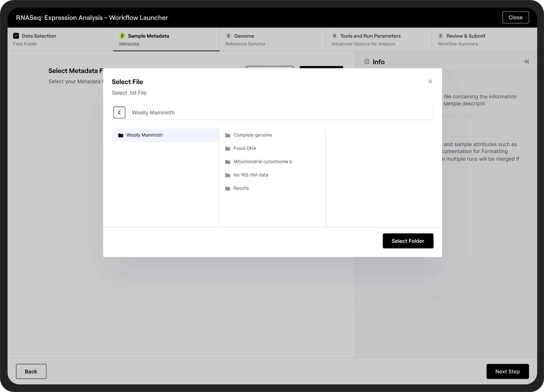Click the Select Folder button
This screenshot has height=392, width=544.
pyautogui.click(x=408, y=241)
